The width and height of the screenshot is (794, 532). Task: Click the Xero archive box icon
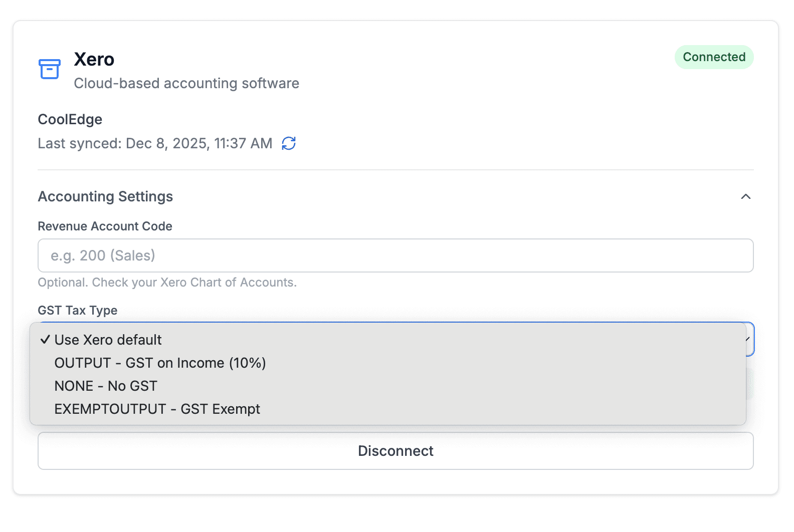(x=50, y=69)
